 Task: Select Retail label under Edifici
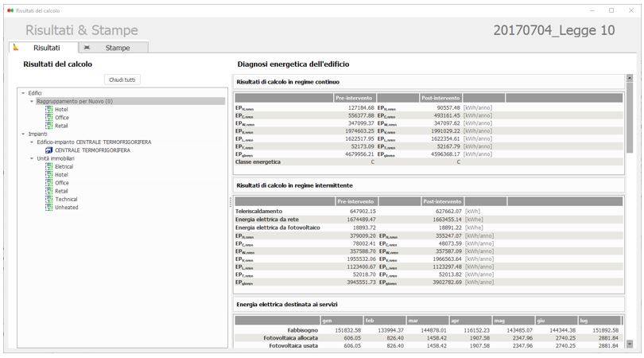tap(61, 126)
